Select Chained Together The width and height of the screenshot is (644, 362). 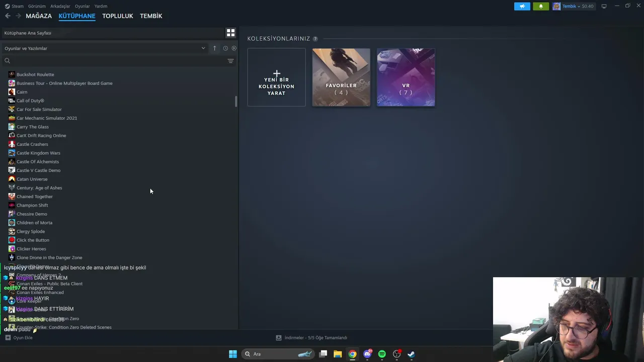point(35,197)
